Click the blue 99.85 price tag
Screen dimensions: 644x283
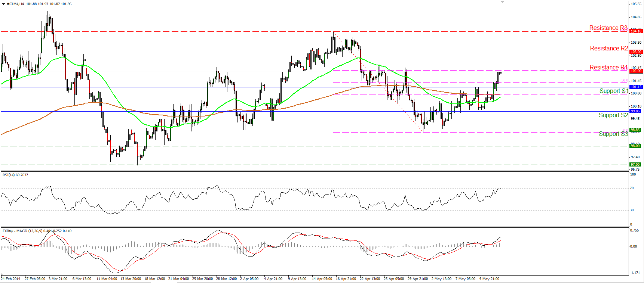tap(635, 111)
